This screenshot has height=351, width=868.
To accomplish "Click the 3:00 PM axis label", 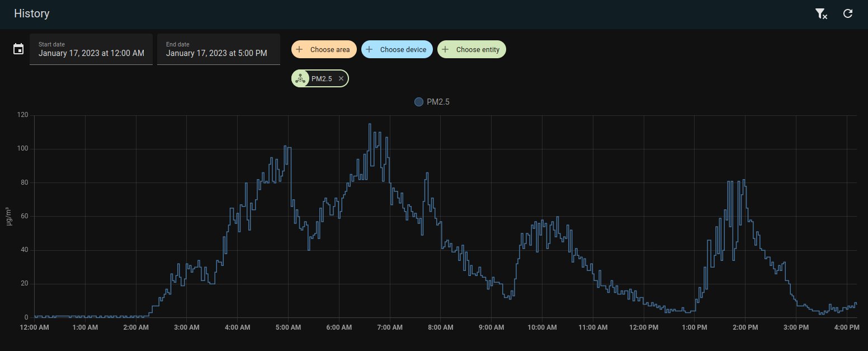I will pos(796,327).
